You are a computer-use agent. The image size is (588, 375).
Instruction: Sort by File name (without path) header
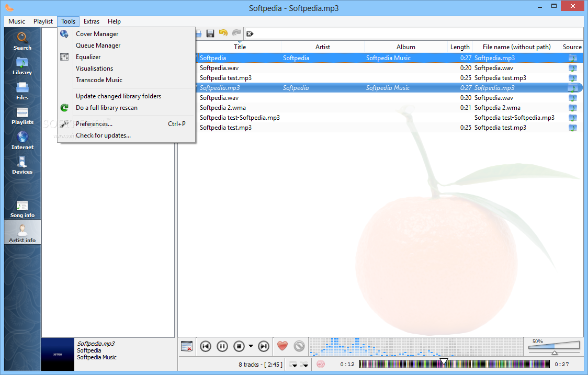click(516, 47)
